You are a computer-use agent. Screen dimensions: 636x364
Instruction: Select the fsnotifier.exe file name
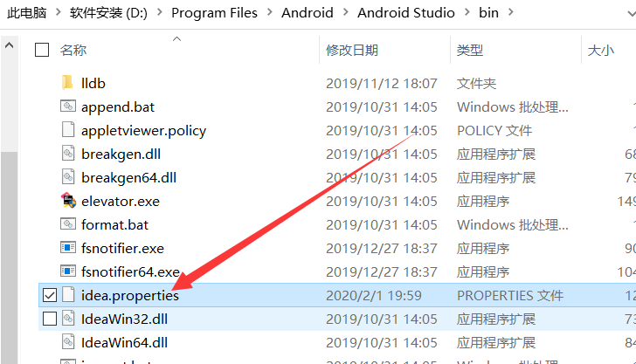point(122,248)
